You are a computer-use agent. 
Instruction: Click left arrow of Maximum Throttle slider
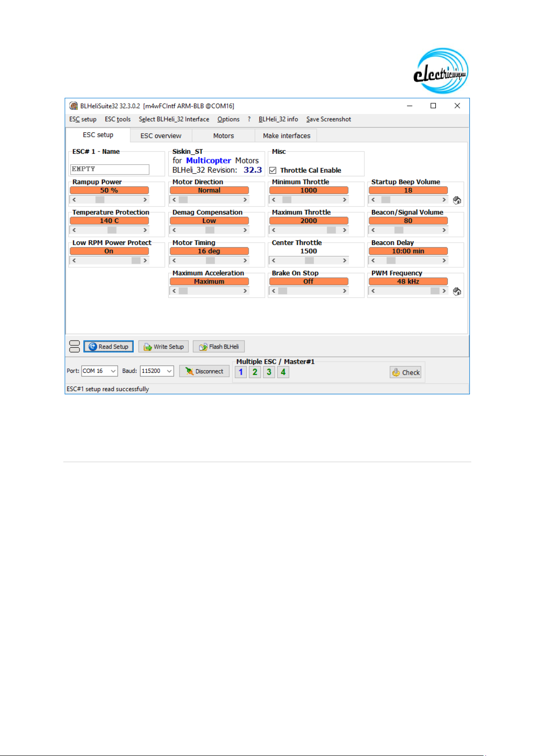274,230
